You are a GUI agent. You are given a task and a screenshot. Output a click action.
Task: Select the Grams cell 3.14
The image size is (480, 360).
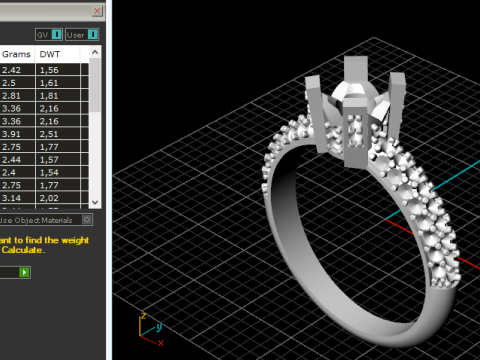(17, 198)
